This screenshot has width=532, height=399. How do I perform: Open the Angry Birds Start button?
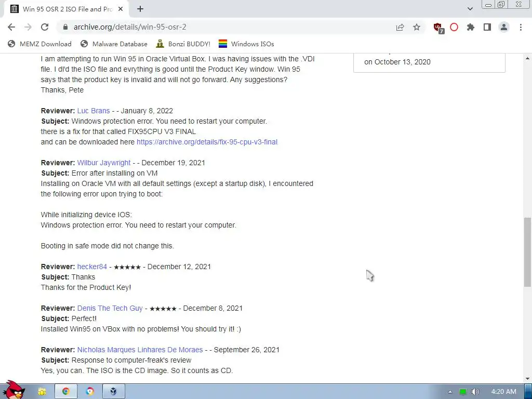tap(13, 390)
